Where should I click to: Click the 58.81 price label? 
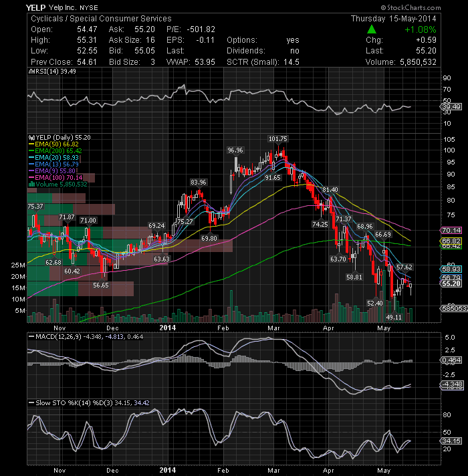point(354,277)
